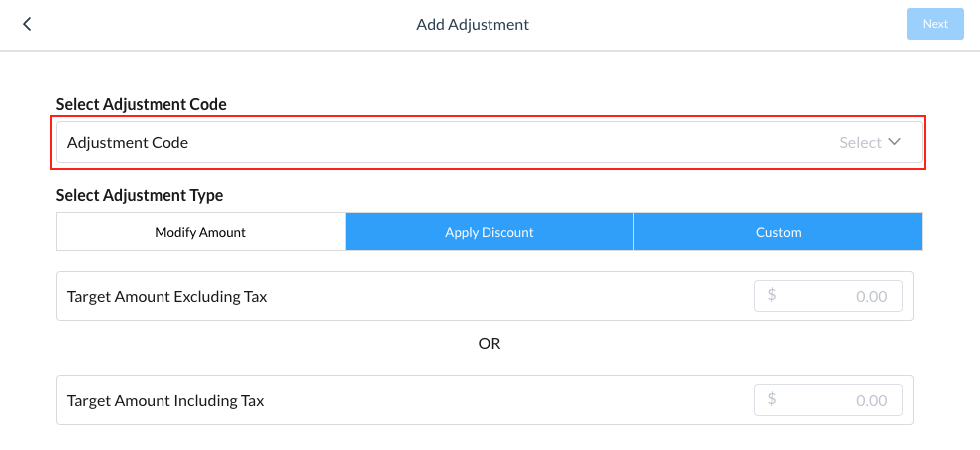This screenshot has width=980, height=450.
Task: Click the dollar sign in Excluding Tax field
Action: 772,296
